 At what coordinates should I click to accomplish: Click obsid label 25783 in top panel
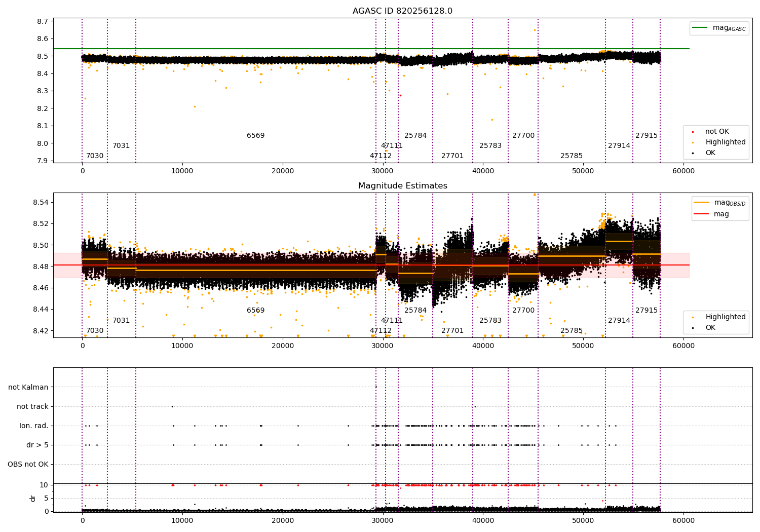[x=490, y=146]
